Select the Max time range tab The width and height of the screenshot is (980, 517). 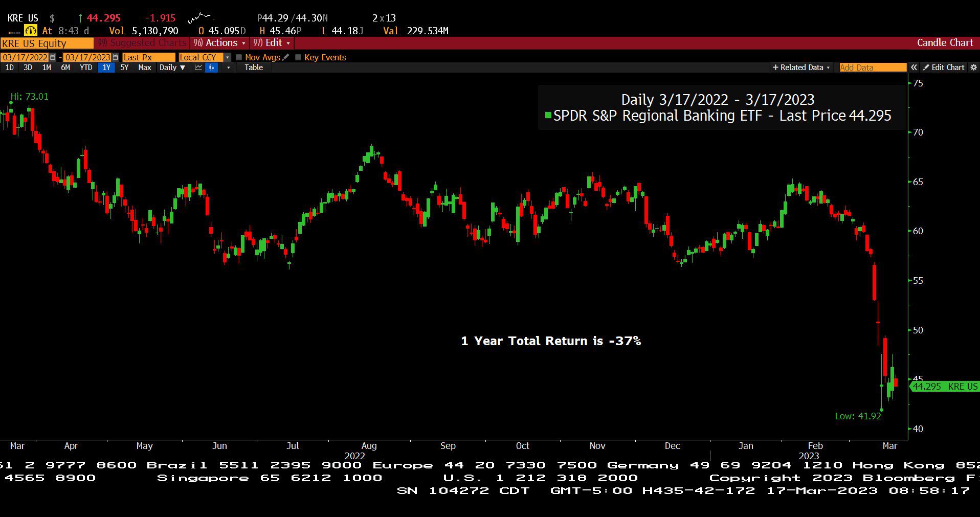[145, 68]
